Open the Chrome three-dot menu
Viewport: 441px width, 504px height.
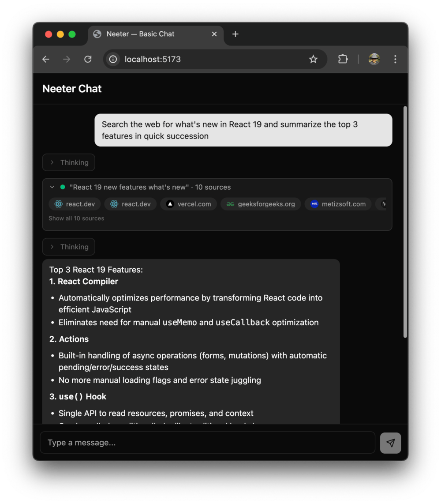pyautogui.click(x=395, y=59)
